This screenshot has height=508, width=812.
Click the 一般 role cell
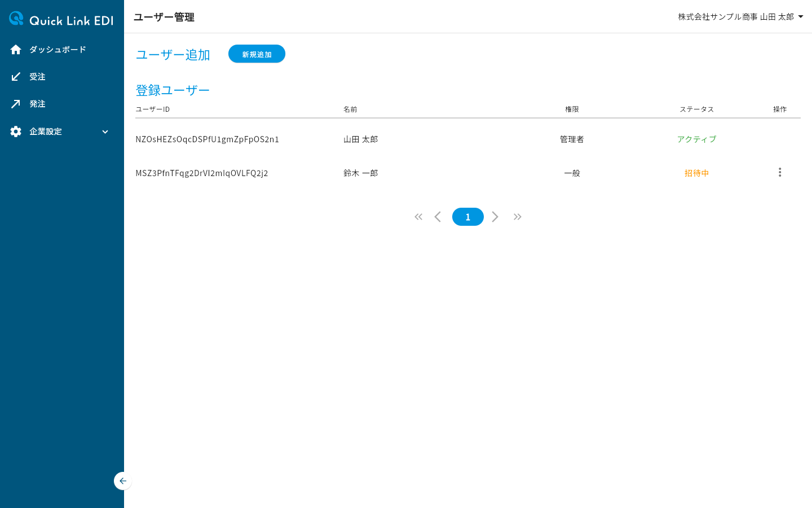(572, 173)
